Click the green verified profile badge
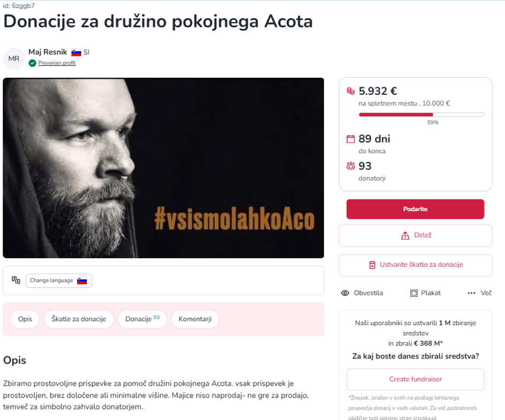 click(33, 63)
